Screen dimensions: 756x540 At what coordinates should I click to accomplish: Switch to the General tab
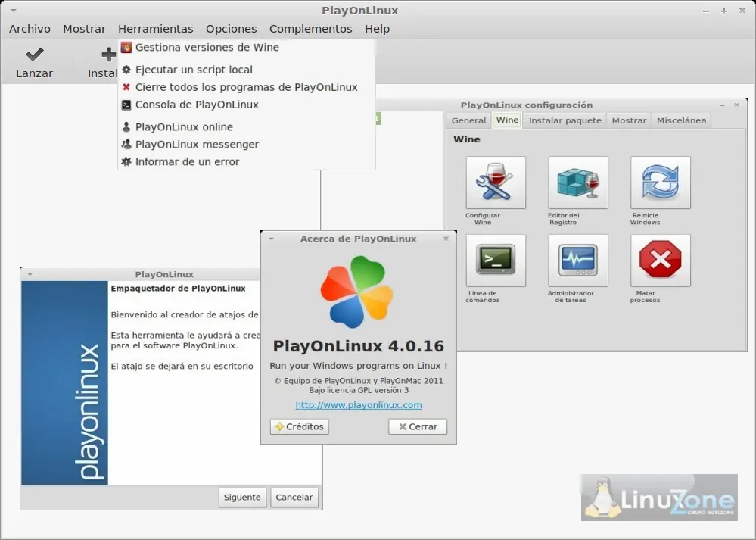tap(468, 120)
